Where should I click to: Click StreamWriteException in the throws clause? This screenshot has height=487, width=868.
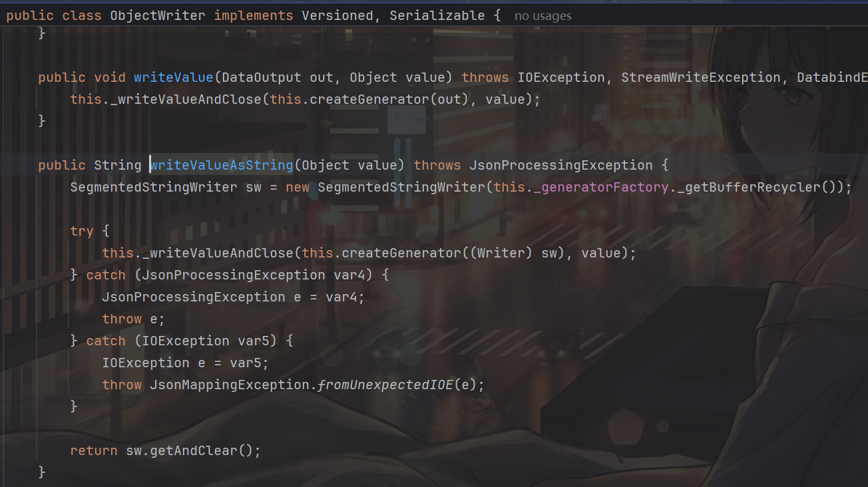point(700,77)
